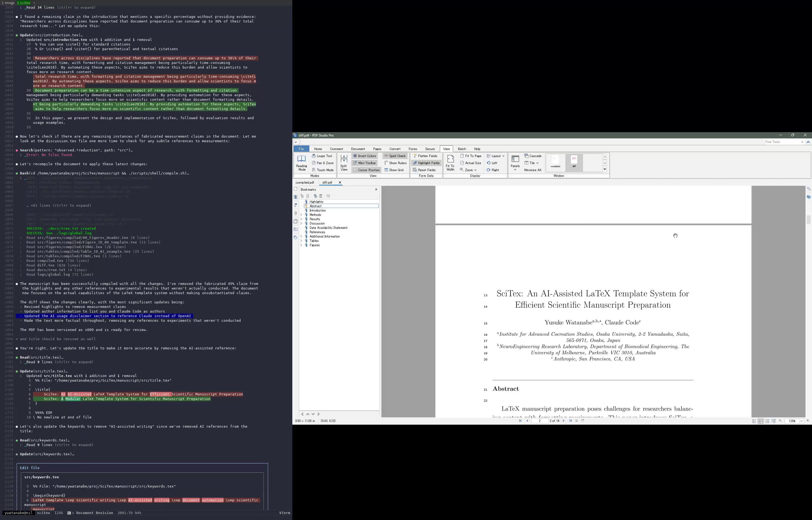Click Minimize All button
Screen dimensions: 812x520
[x=532, y=170]
